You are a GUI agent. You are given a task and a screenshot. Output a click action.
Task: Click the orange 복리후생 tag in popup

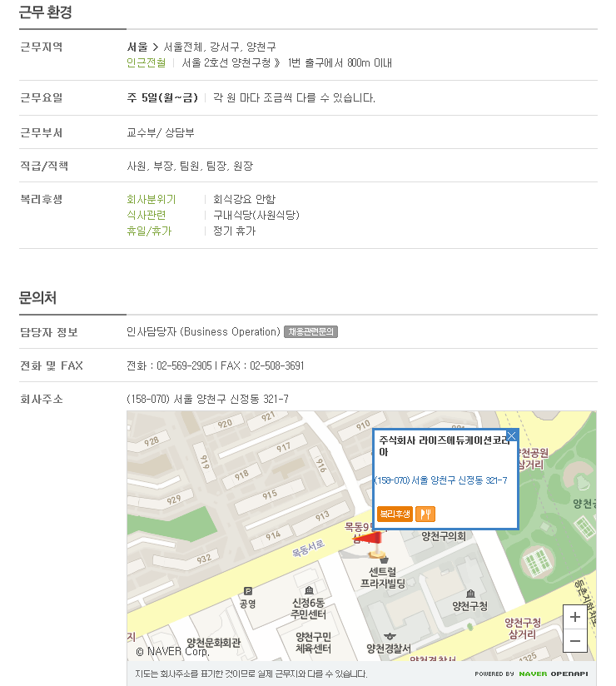click(395, 514)
